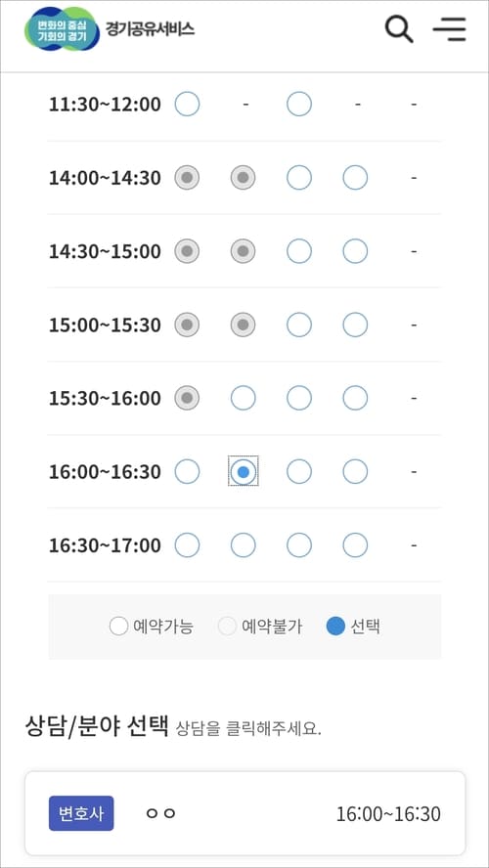The height and width of the screenshot is (868, 489).
Task: Select second radio button for 16:30~17:00
Action: pos(244,545)
